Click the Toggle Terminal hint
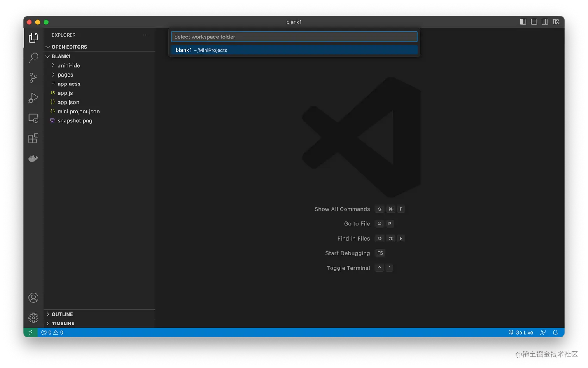This screenshot has width=588, height=368. point(348,268)
